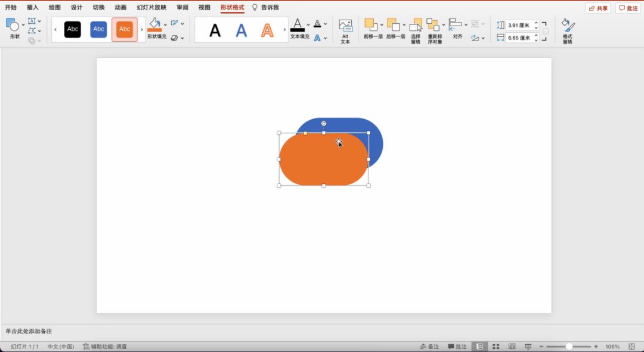Expand the Shape Fill (形状填充) dropdown arrow
This screenshot has height=352, width=644.
165,24
